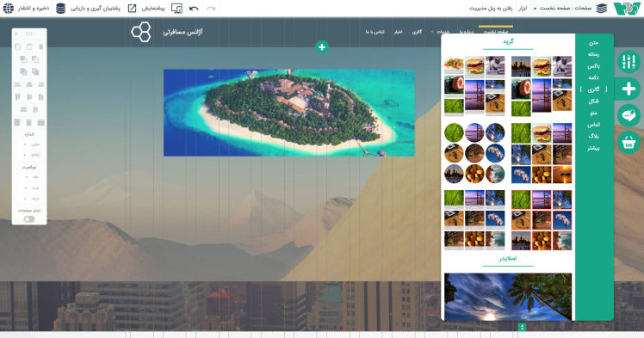Select the island image on canvas
Screen dimensions: 644x338
click(289, 113)
